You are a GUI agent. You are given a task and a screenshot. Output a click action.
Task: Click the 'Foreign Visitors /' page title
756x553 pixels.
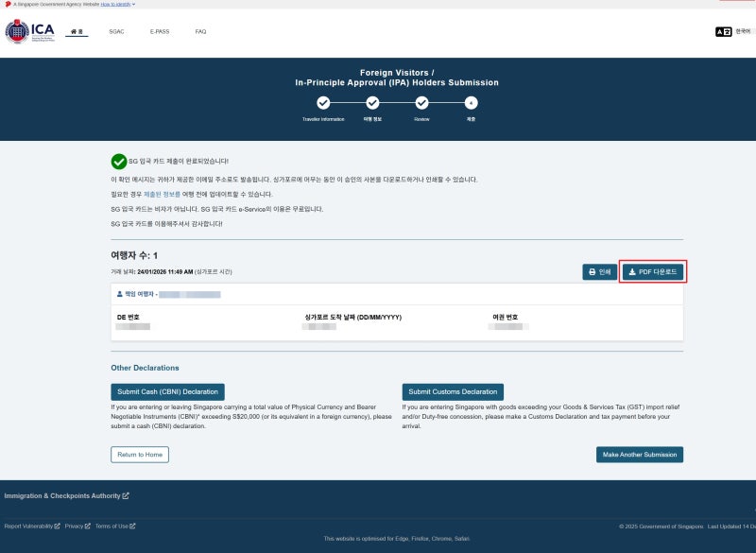click(x=397, y=73)
